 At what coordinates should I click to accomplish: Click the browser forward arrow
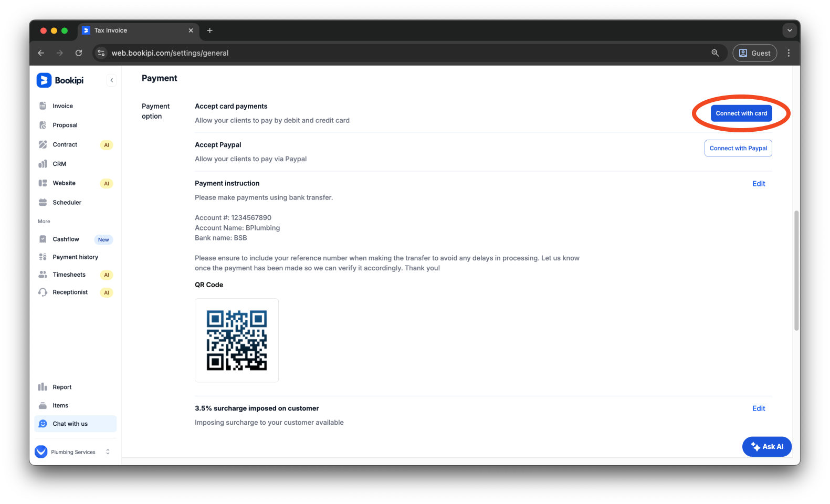coord(60,53)
